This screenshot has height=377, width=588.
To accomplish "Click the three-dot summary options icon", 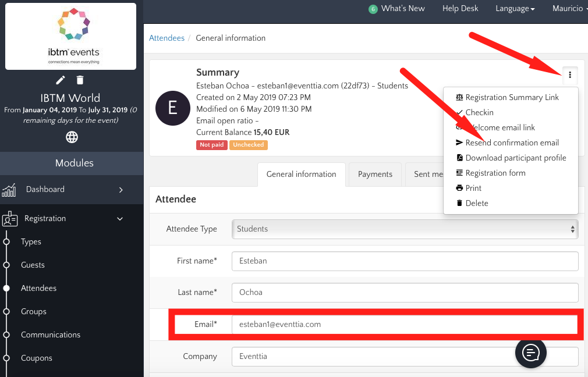I will pos(569,74).
